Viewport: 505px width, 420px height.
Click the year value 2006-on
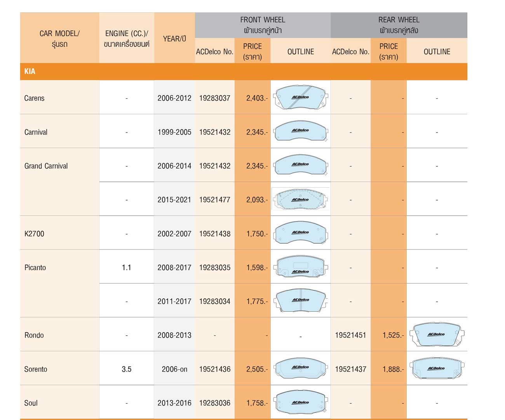click(x=174, y=369)
